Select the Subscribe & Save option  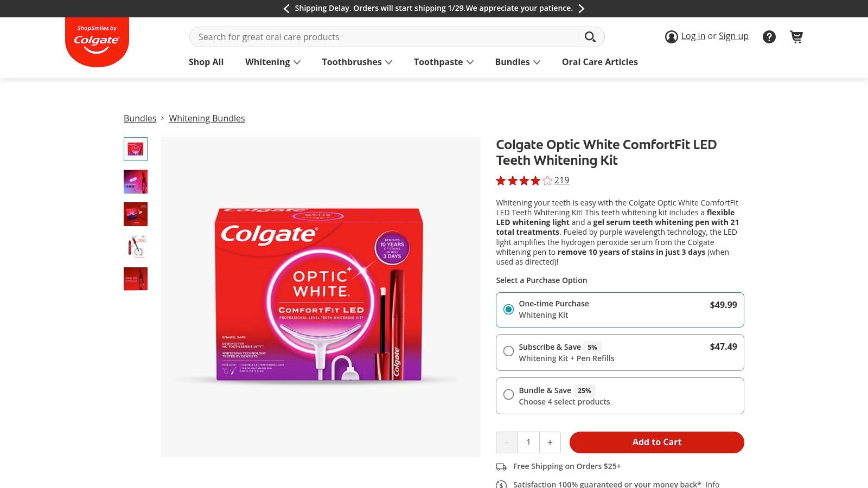(x=508, y=351)
